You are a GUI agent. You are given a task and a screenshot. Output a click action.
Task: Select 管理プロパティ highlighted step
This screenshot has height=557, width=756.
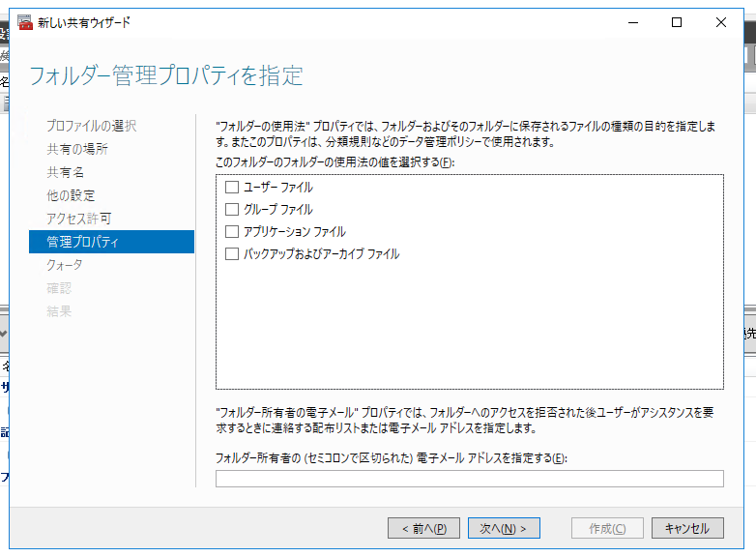[x=111, y=242]
